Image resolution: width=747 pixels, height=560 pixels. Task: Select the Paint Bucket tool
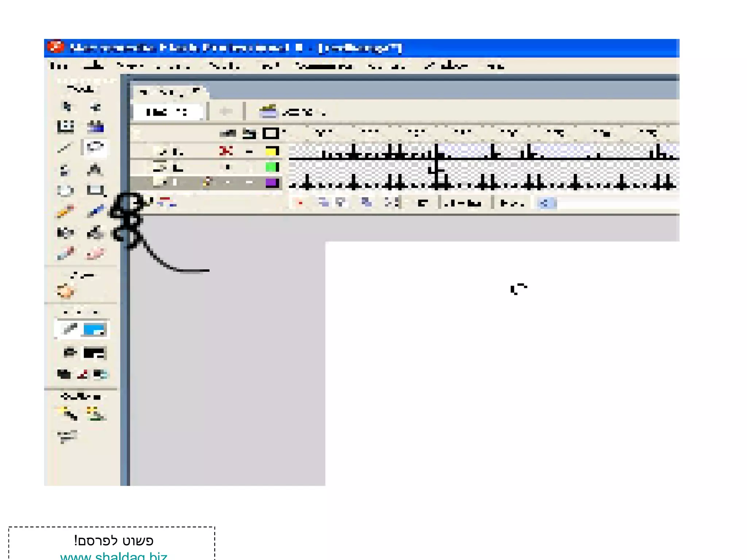(x=95, y=233)
